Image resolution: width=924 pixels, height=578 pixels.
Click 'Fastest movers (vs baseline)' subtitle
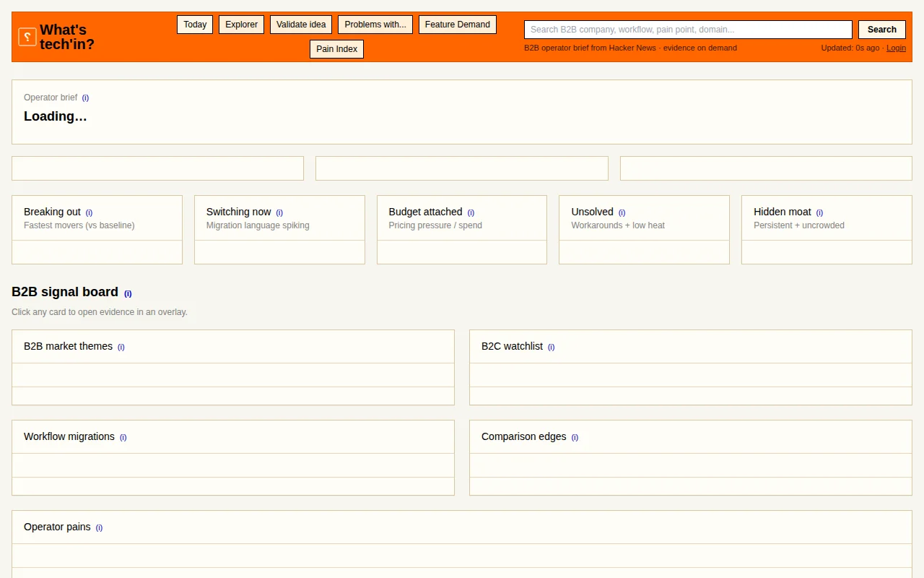coord(79,225)
